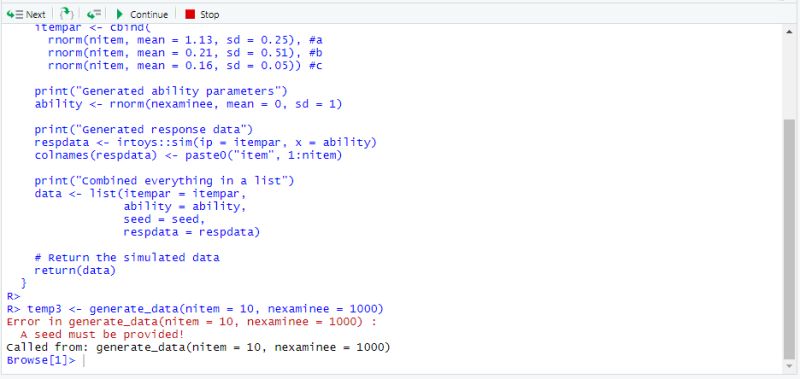The height and width of the screenshot is (379, 800).
Task: Click the Browse[1]> prompt input line
Action: tap(46, 360)
